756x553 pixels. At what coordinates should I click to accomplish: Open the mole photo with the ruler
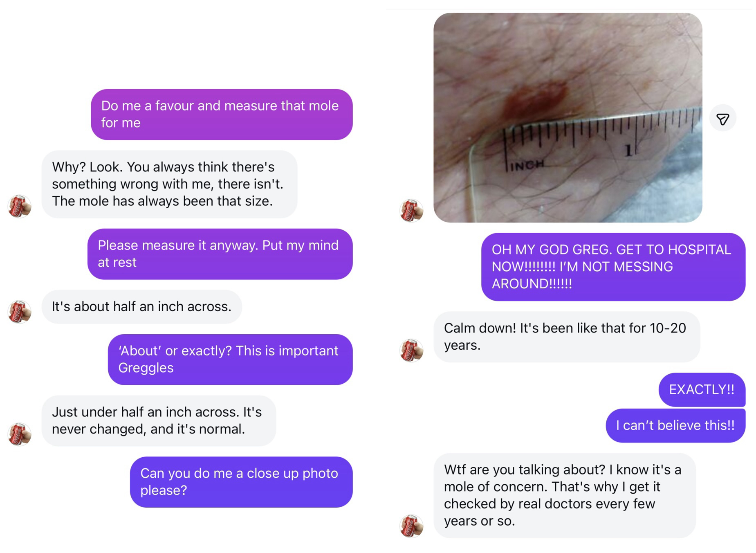(568, 118)
